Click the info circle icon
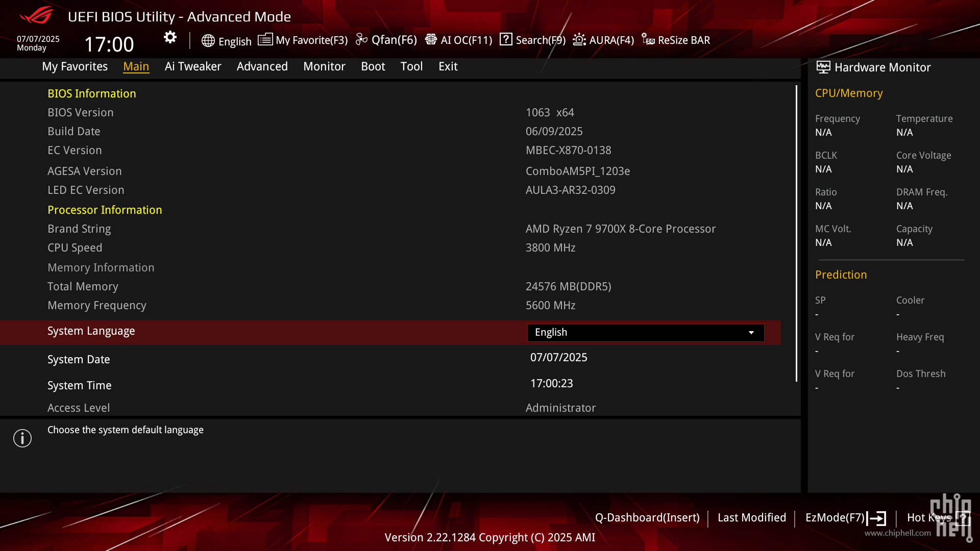980x551 pixels. [x=22, y=438]
